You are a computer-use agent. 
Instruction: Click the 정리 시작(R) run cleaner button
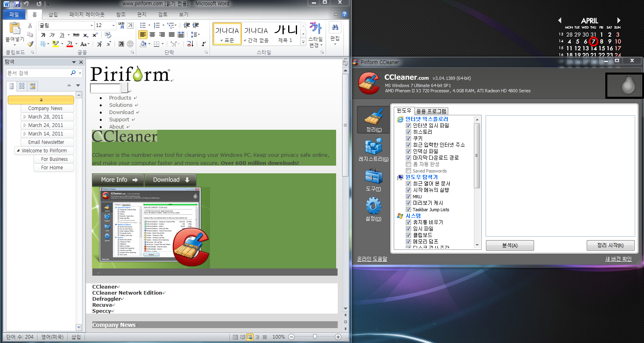[610, 245]
